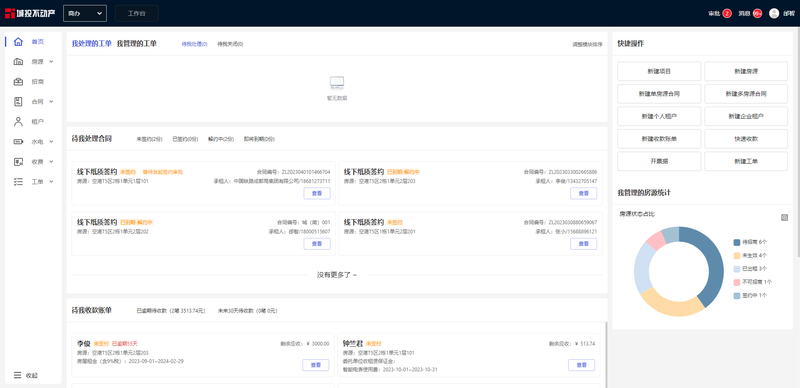The image size is (800, 388).
Task: Show 已签约(0份) contracts
Action: 185,139
